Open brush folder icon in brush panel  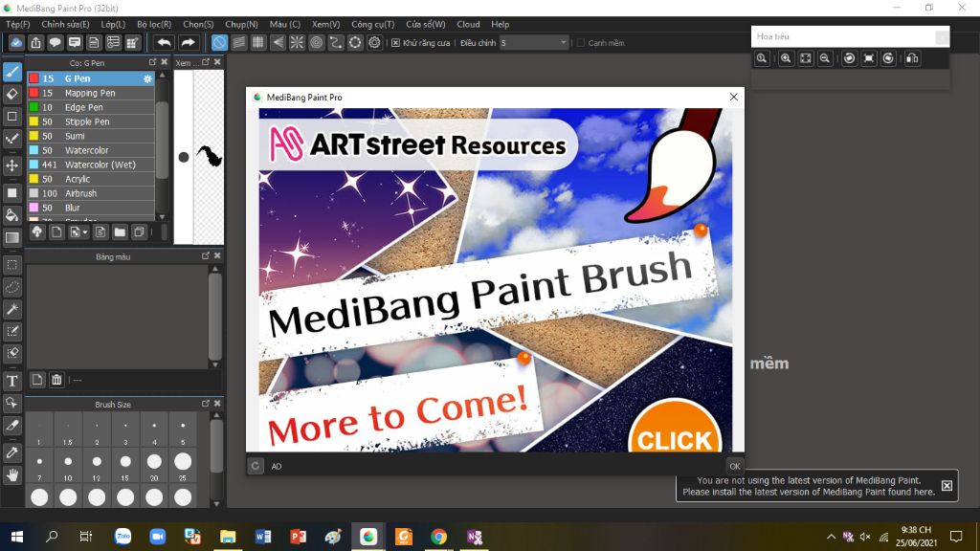(120, 231)
